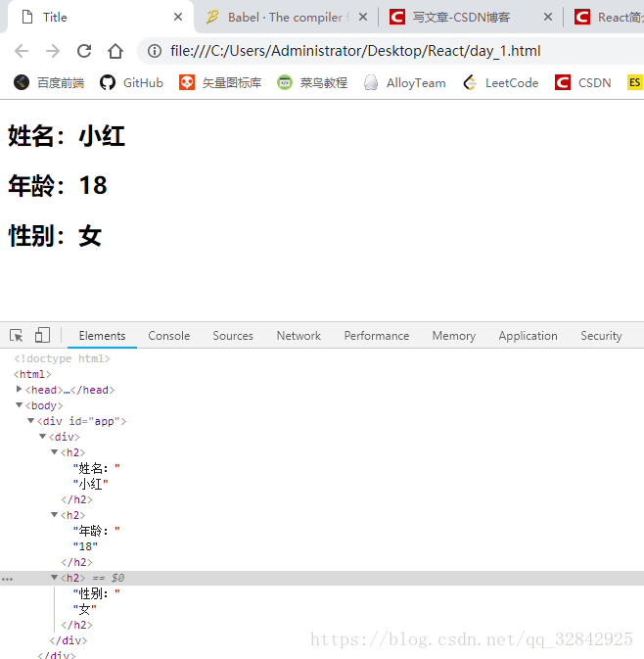Select the "年龄：" text node
Screen dimensions: 644x659
click(x=97, y=531)
